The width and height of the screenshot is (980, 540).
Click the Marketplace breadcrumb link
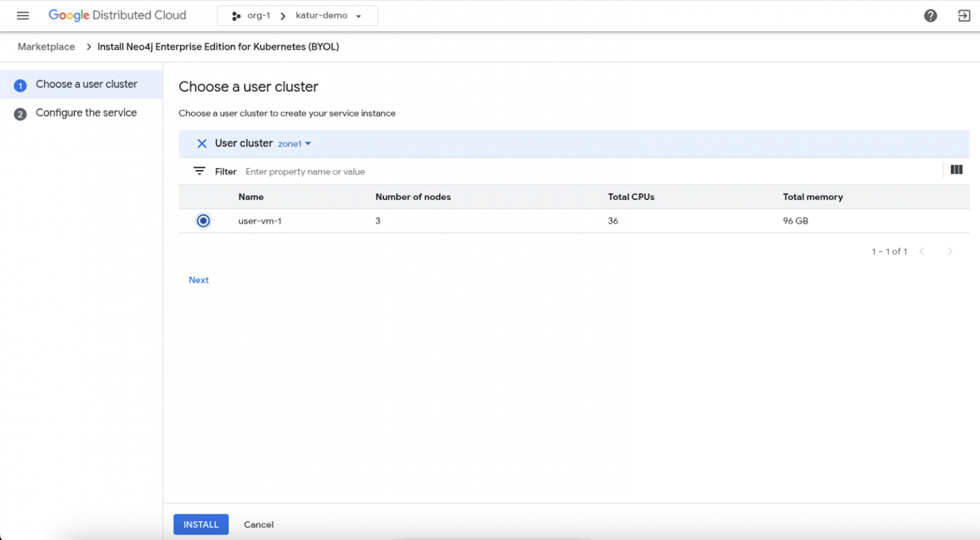[47, 47]
